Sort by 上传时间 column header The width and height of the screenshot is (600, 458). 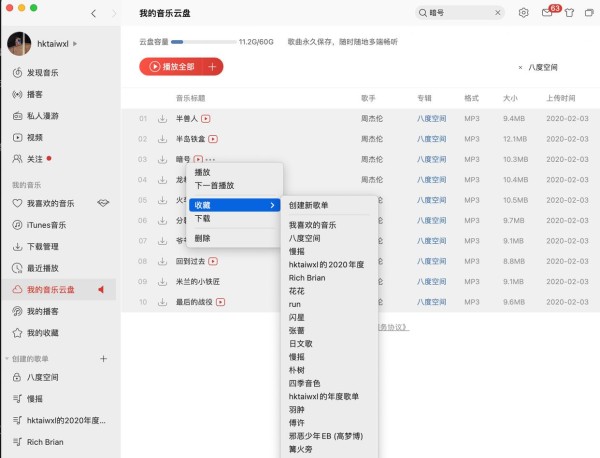(561, 98)
